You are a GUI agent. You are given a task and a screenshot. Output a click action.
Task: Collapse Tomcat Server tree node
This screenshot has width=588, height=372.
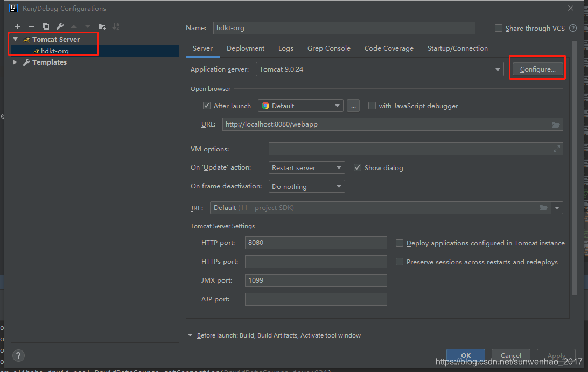(16, 39)
